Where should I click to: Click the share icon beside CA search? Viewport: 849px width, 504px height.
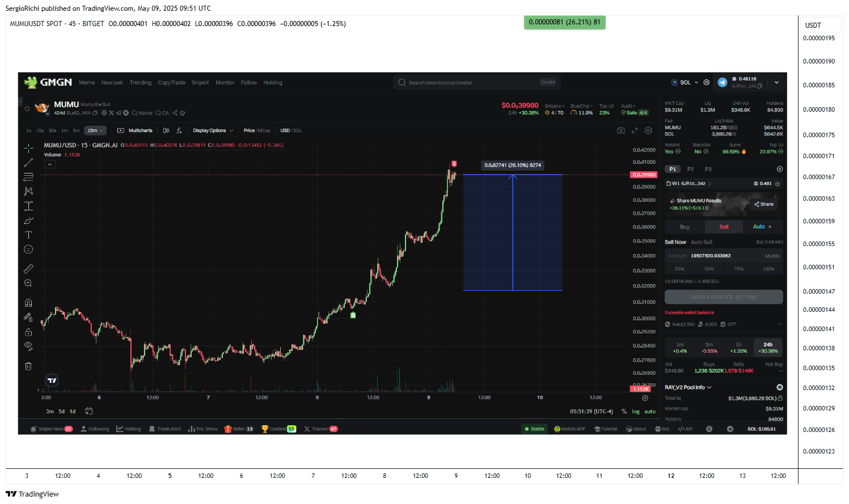(x=175, y=113)
